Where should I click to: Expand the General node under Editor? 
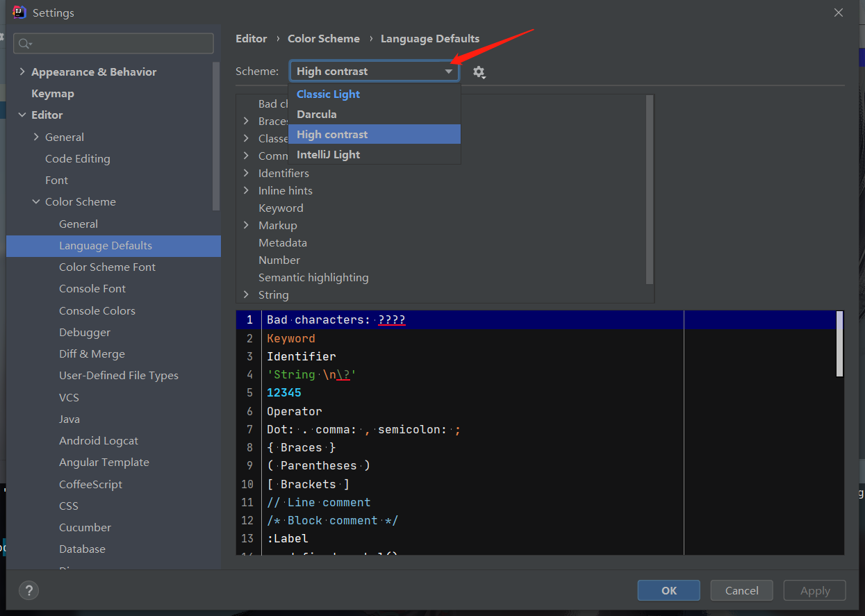click(x=36, y=137)
